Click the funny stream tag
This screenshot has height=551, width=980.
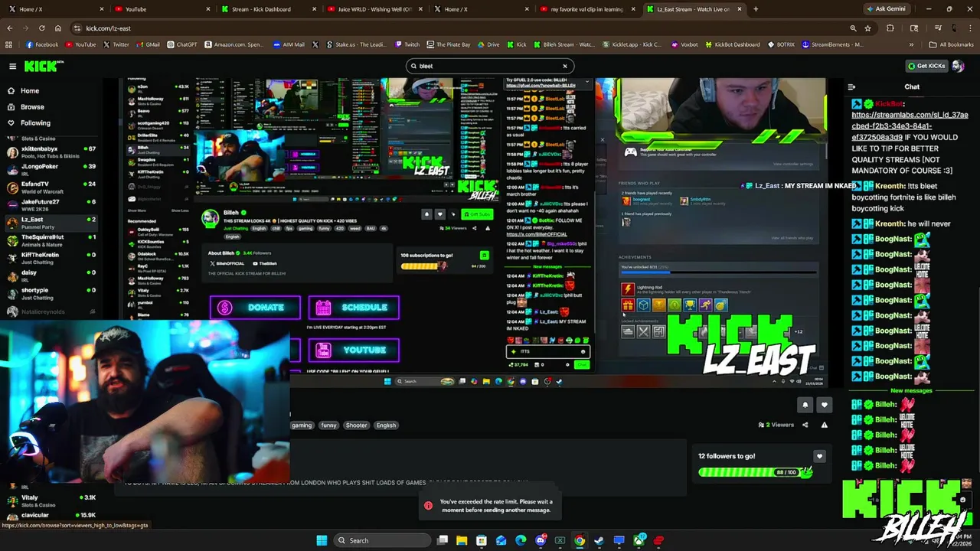click(328, 425)
